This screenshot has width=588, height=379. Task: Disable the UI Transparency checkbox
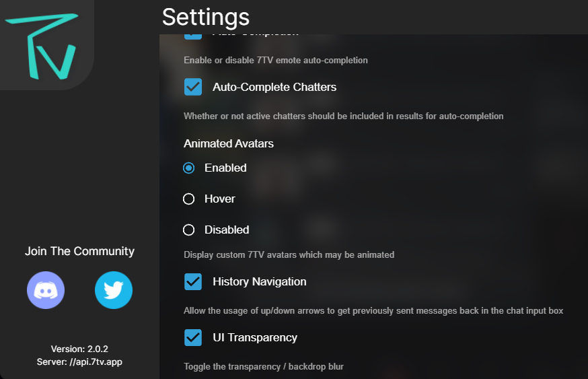click(193, 337)
